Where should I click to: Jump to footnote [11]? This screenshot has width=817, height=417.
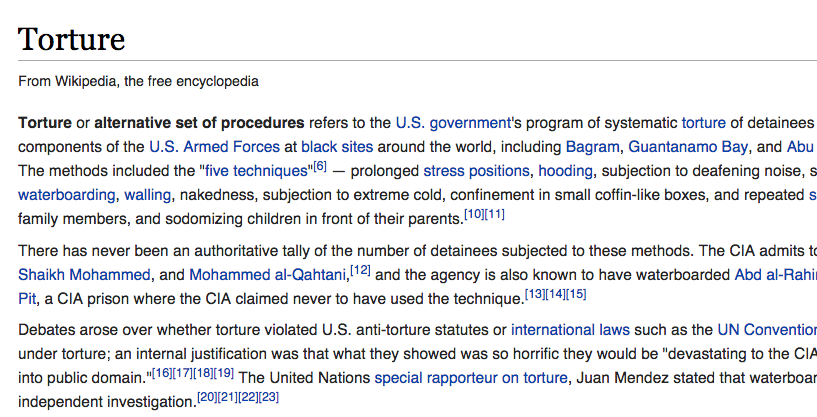coord(494,214)
